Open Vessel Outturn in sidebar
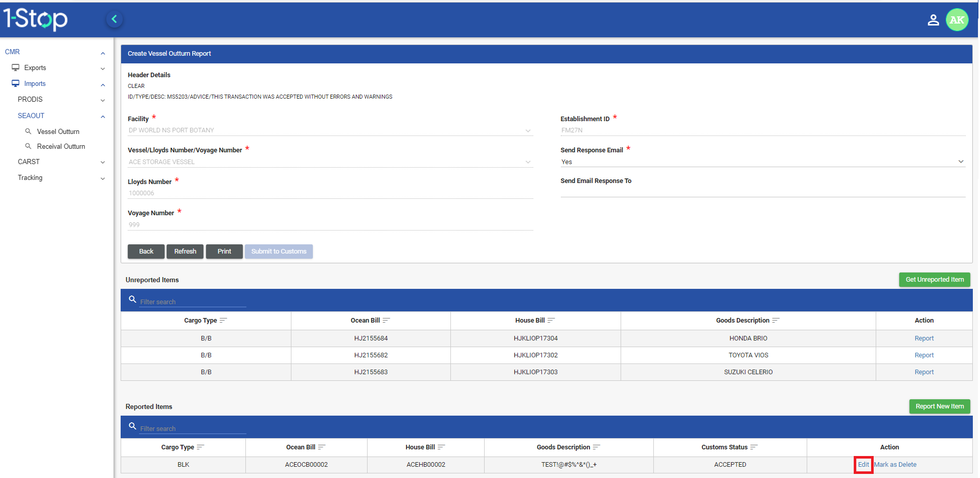The height and width of the screenshot is (478, 980). pos(58,132)
